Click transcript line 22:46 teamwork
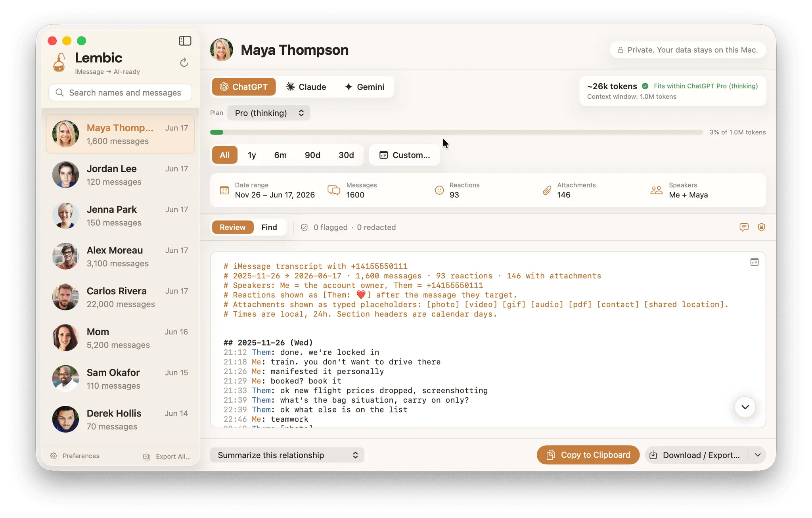 [266, 419]
